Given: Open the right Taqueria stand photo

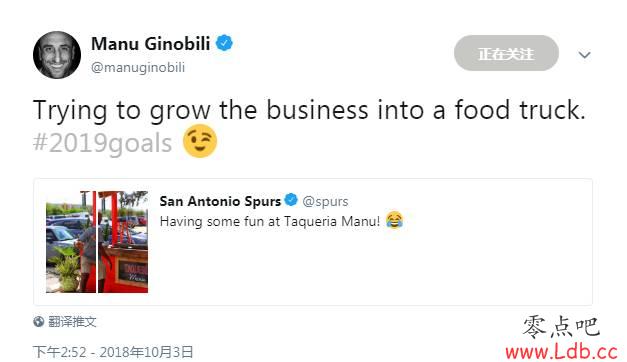Looking at the screenshot, I should tap(123, 242).
